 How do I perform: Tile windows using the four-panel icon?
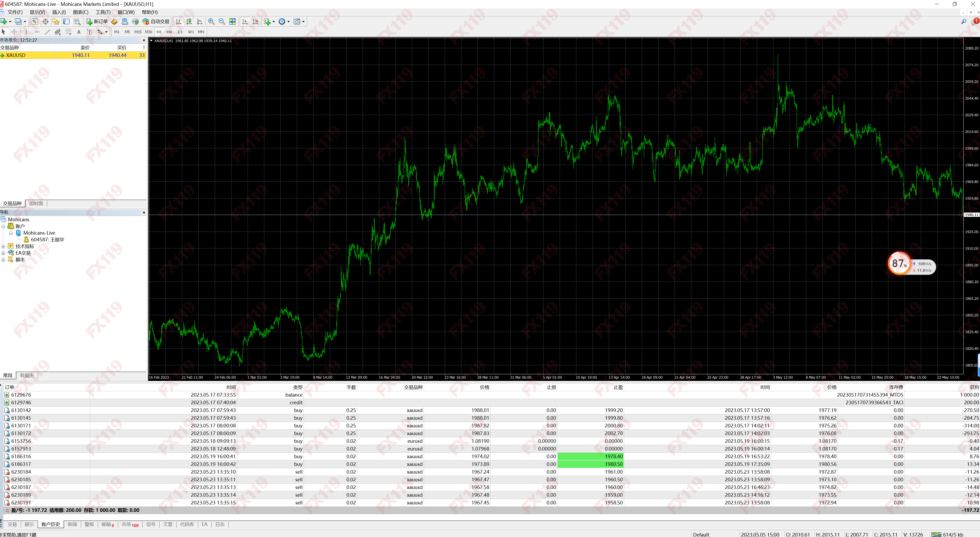point(232,22)
